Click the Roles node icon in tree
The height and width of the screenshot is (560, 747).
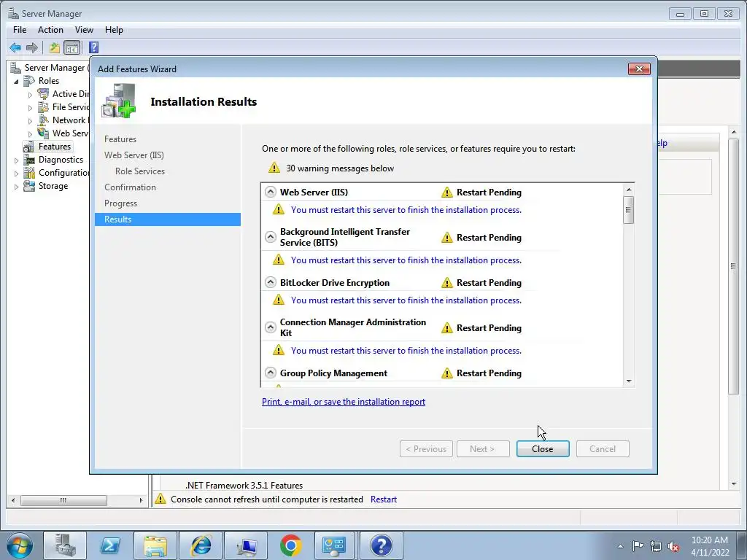pos(29,81)
